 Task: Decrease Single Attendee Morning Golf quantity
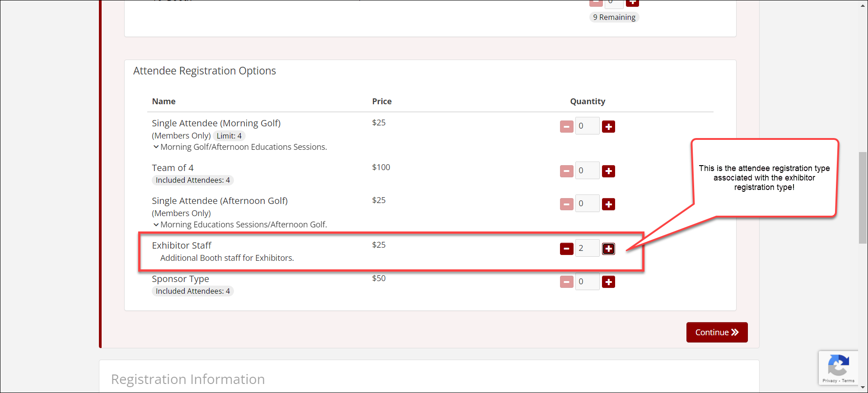tap(566, 127)
